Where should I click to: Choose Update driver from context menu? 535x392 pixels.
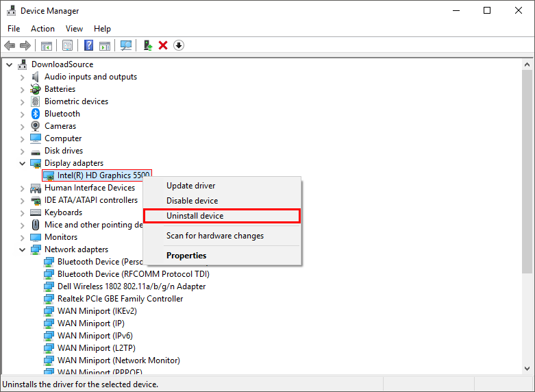coord(222,186)
